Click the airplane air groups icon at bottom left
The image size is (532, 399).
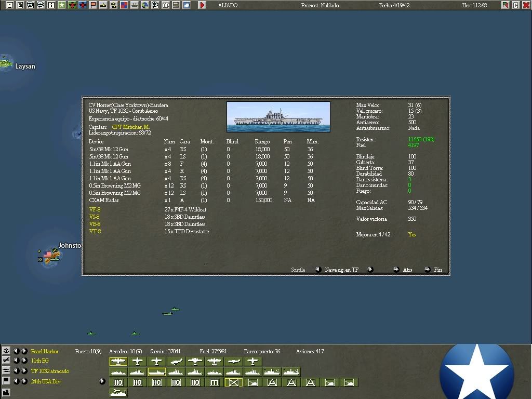(x=6, y=361)
